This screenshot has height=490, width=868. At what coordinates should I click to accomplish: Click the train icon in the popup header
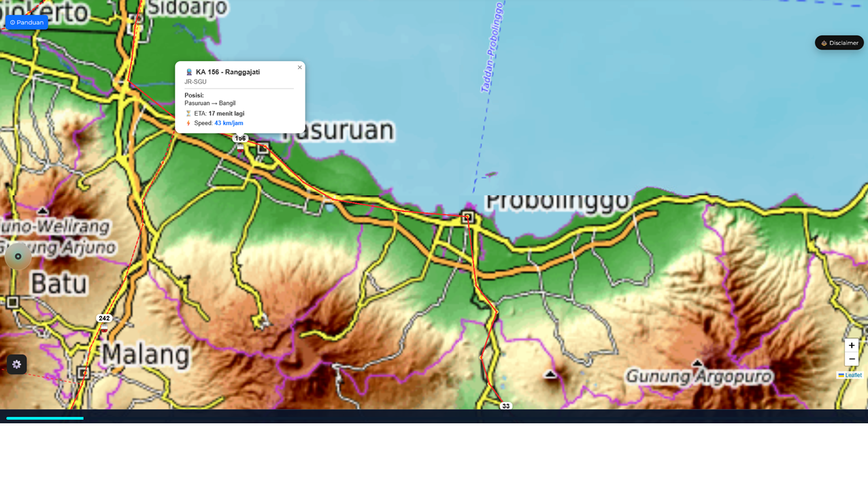tap(188, 71)
